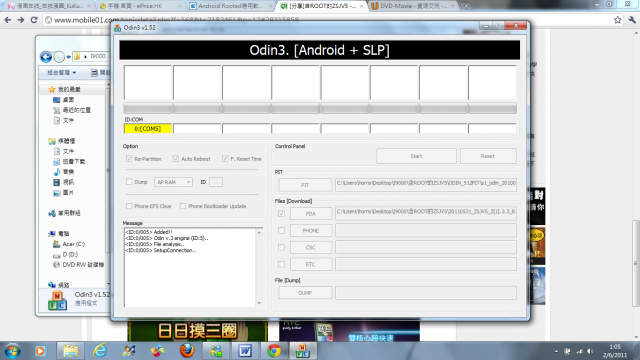
Task: Open File Explorer from taskbar
Action: [71, 351]
